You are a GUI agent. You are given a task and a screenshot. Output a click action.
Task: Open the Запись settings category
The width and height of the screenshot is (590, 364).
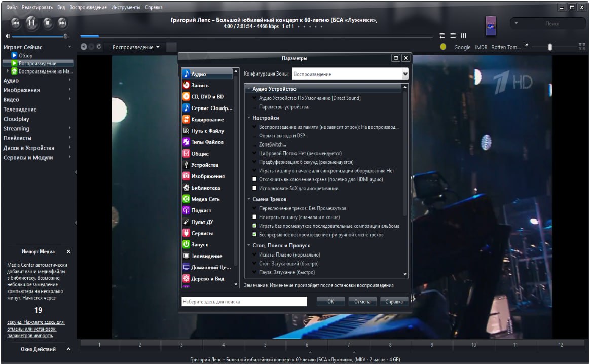pyautogui.click(x=199, y=85)
